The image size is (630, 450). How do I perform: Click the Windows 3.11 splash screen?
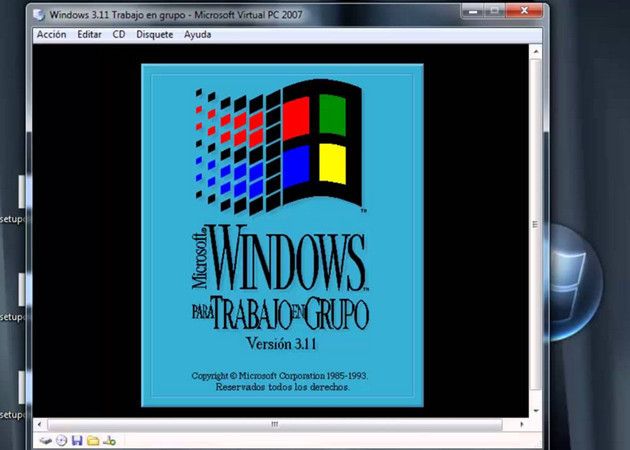point(282,235)
